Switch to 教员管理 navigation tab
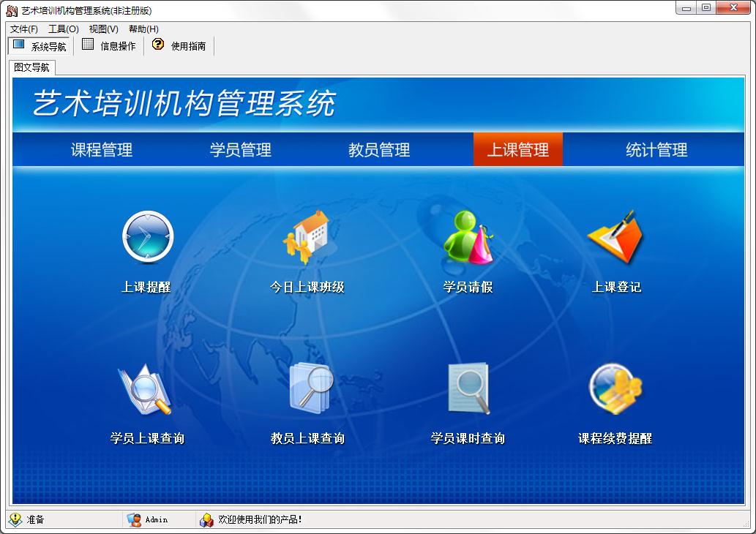 (379, 150)
